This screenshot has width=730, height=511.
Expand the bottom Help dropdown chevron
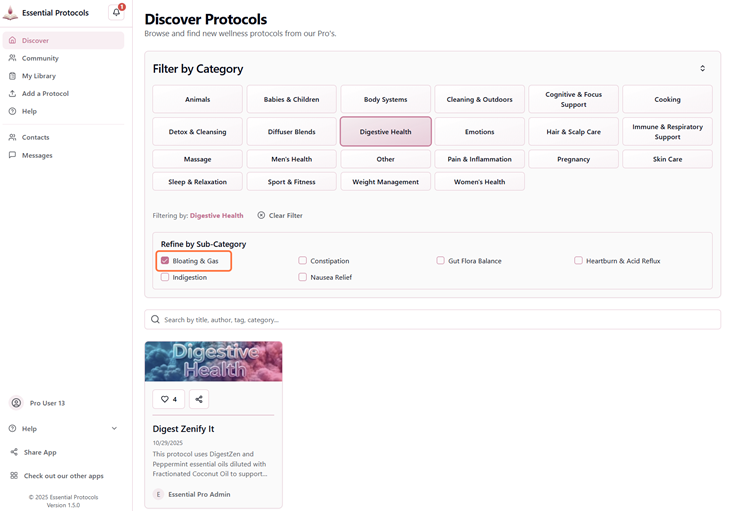pos(114,428)
